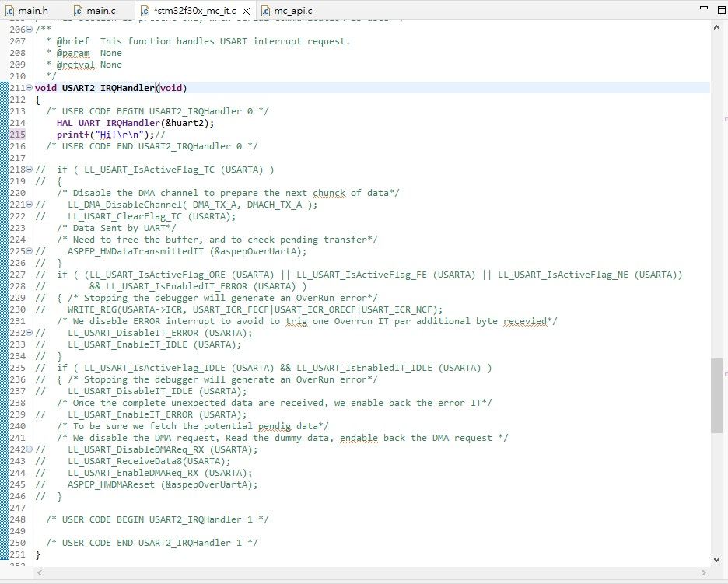Click LL_USART_DisableDMAReq_RX commented line
The width and height of the screenshot is (728, 584).
[146, 449]
